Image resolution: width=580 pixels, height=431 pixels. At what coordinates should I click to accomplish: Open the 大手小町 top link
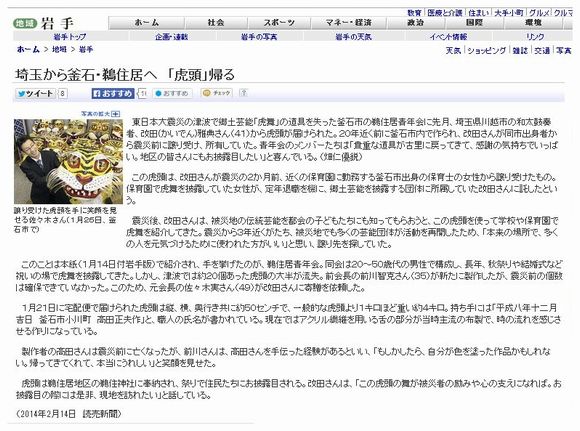point(509,13)
